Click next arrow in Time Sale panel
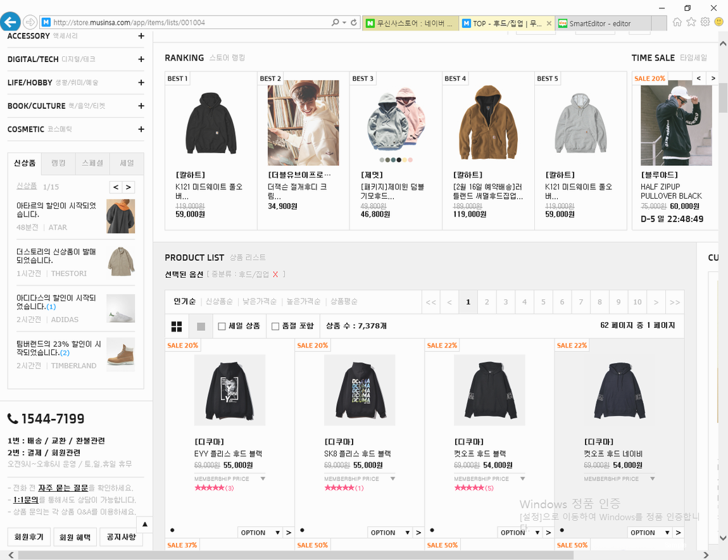 (713, 78)
